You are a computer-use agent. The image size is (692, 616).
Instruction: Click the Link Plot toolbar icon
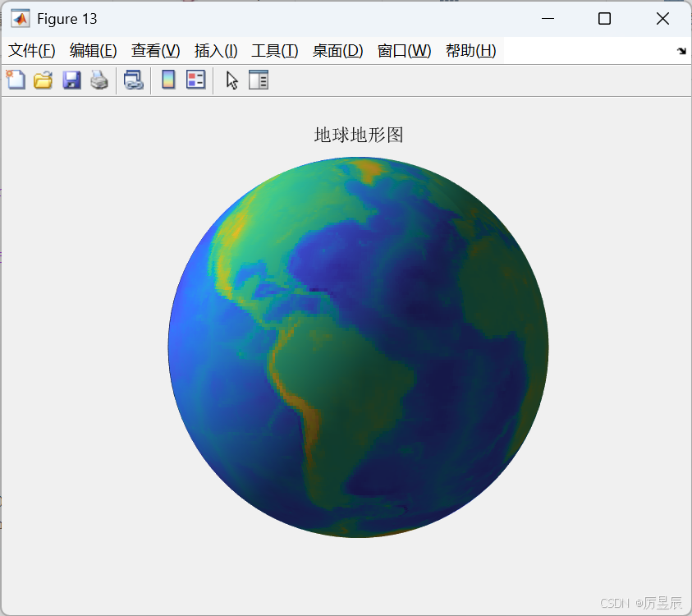(133, 80)
